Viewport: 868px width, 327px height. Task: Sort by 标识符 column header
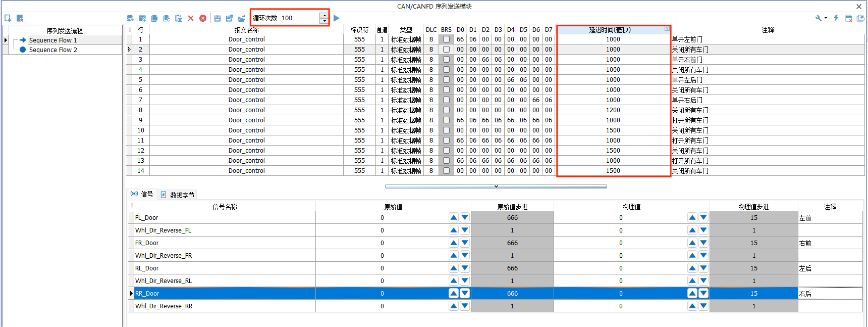[x=359, y=30]
